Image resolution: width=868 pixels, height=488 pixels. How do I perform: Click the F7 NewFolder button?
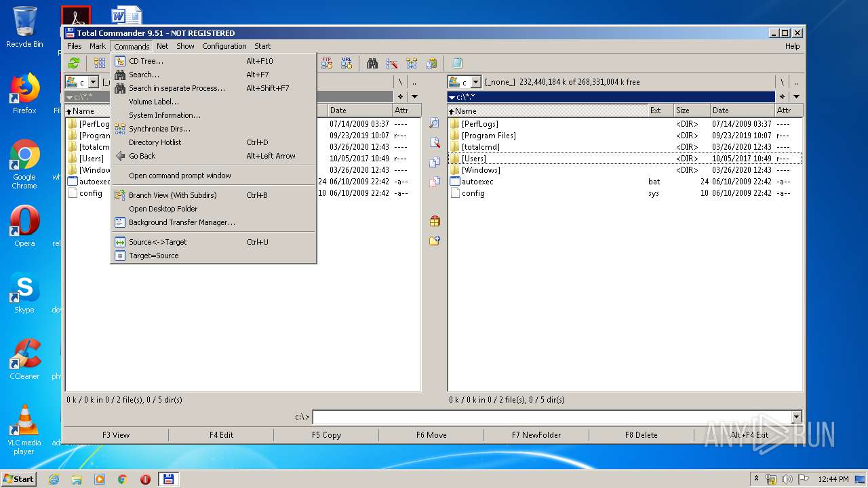pyautogui.click(x=536, y=435)
